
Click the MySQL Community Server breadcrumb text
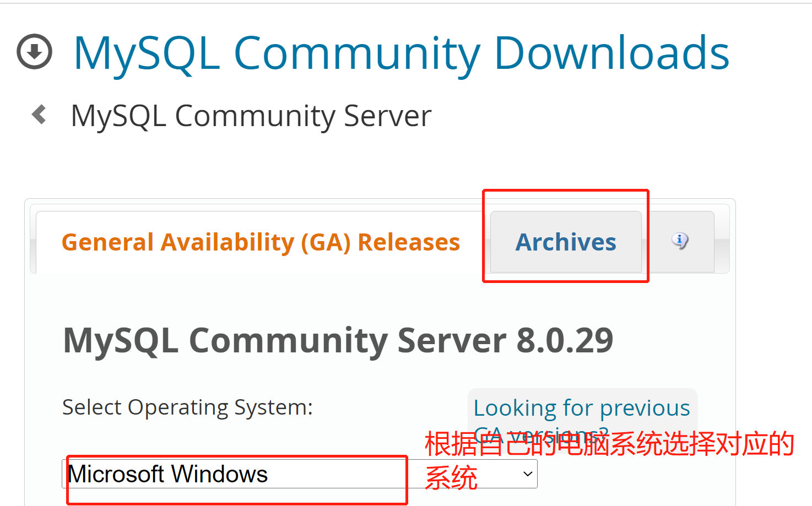pos(251,116)
